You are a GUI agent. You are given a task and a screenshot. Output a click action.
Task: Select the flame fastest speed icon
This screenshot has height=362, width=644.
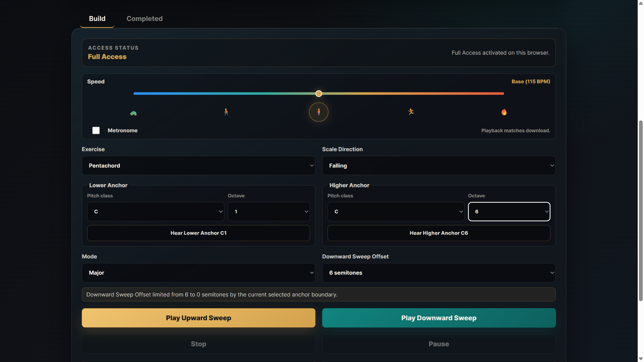point(504,112)
